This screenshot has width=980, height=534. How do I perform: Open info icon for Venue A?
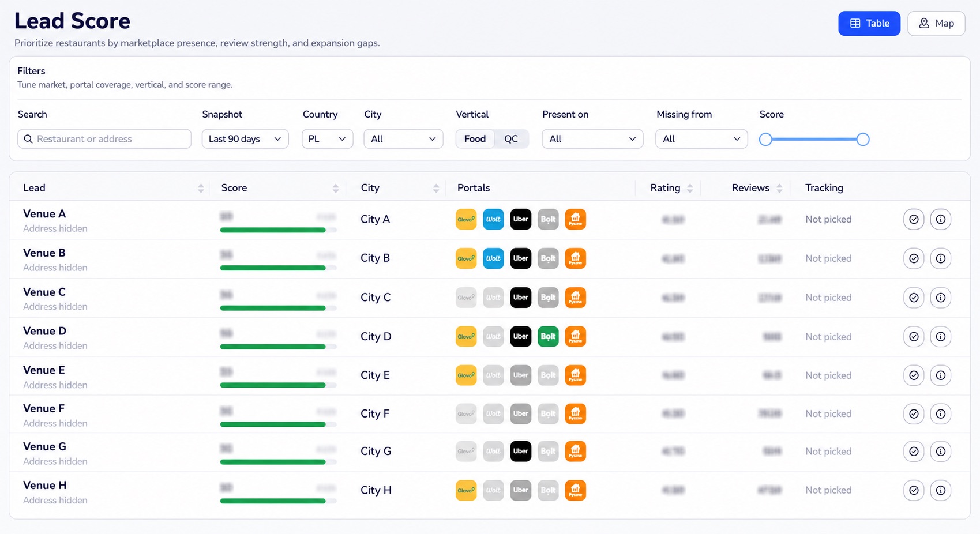tap(941, 219)
